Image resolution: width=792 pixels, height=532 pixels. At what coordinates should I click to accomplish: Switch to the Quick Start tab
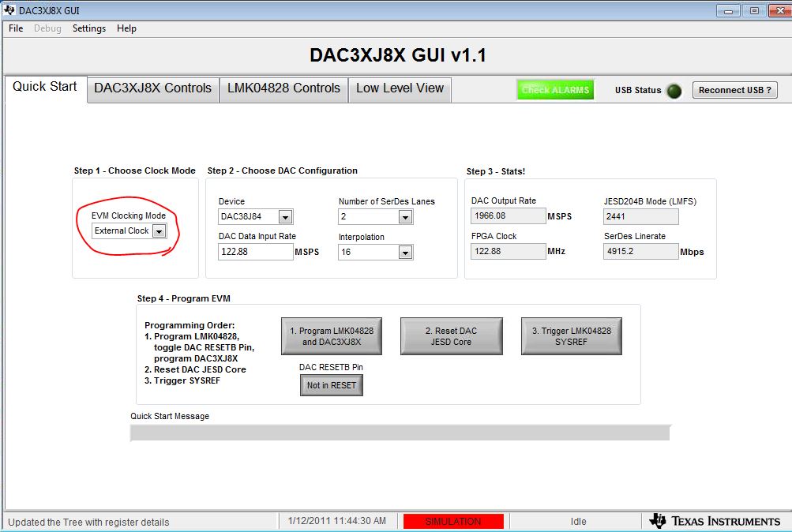(45, 88)
